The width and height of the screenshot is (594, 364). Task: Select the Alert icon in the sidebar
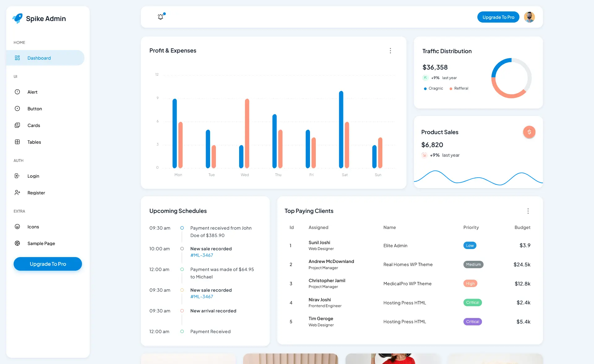pyautogui.click(x=17, y=92)
